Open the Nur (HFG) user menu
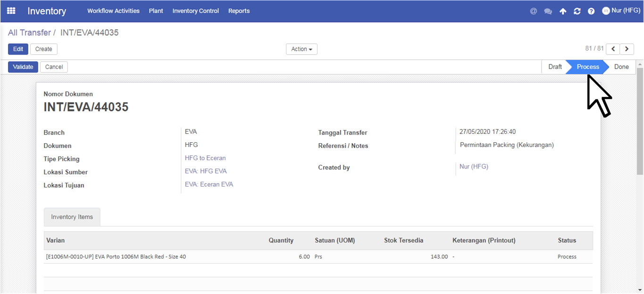 click(621, 11)
